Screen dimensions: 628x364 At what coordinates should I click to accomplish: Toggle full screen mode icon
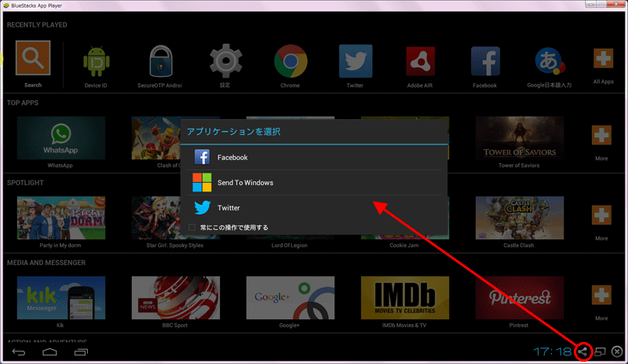(600, 352)
